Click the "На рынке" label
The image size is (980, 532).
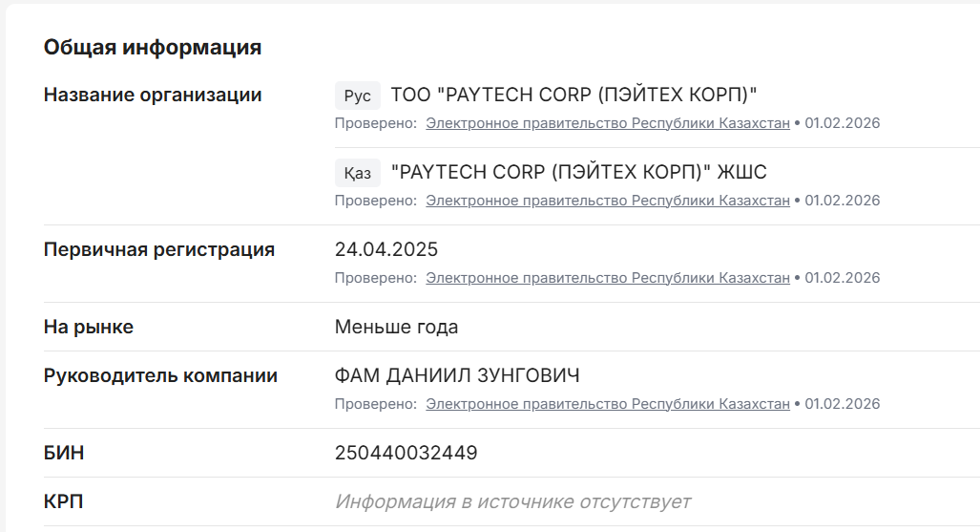pos(89,328)
